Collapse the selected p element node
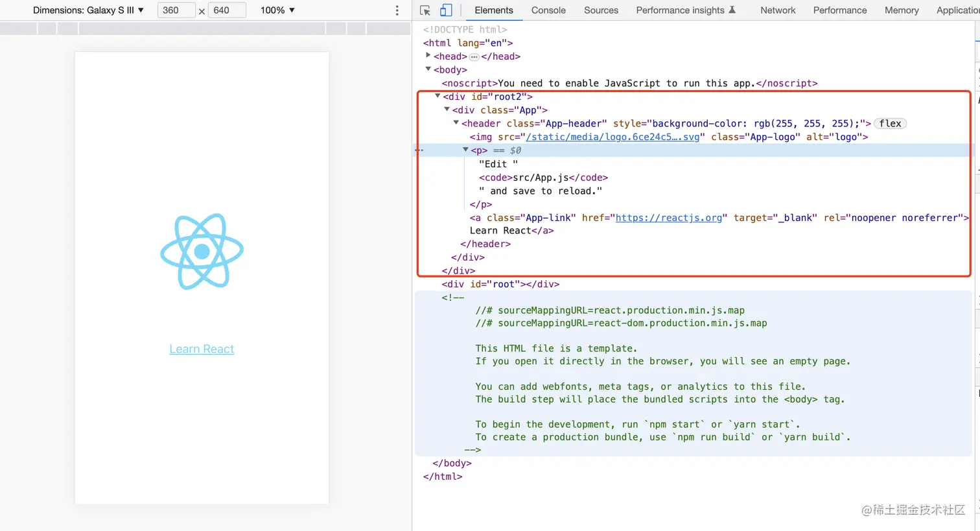Screen dimensions: 980x531 [x=465, y=150]
